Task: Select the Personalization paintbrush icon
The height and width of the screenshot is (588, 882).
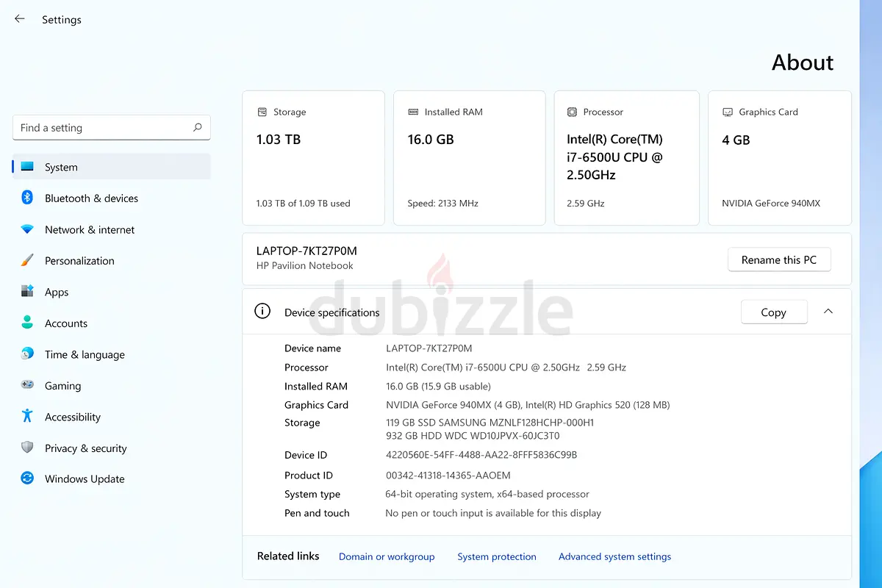Action: click(x=27, y=260)
